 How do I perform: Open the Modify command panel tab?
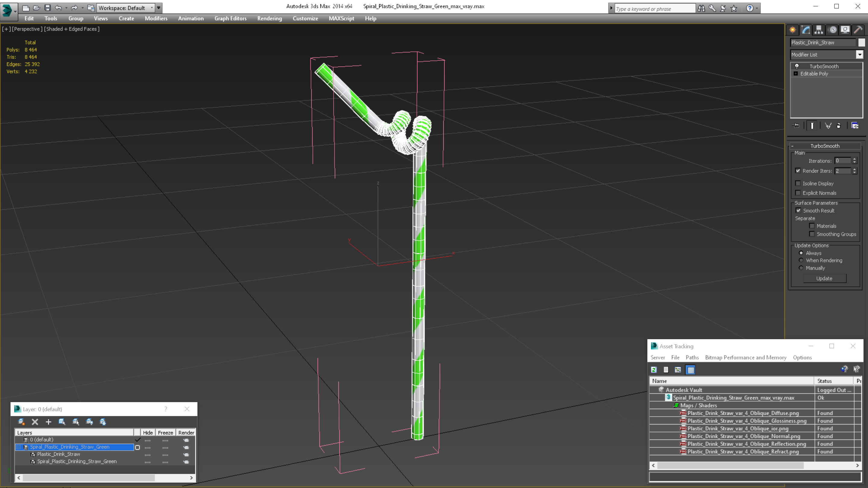coord(806,30)
